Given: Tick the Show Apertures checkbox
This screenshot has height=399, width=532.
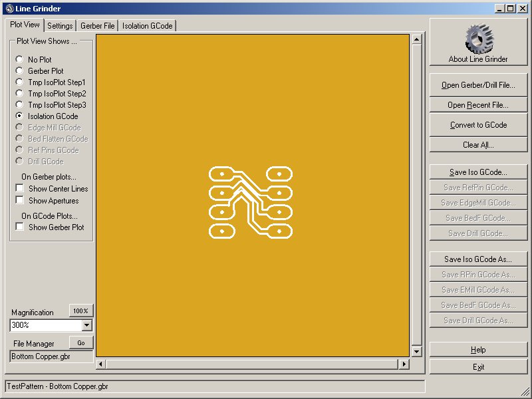Looking at the screenshot, I should click(20, 200).
